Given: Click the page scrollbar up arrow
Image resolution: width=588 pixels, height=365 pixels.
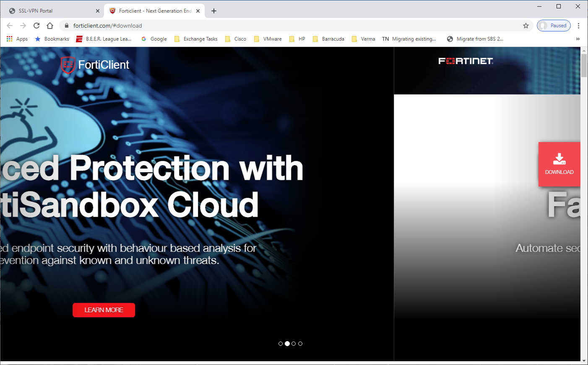Looking at the screenshot, I should 584,50.
